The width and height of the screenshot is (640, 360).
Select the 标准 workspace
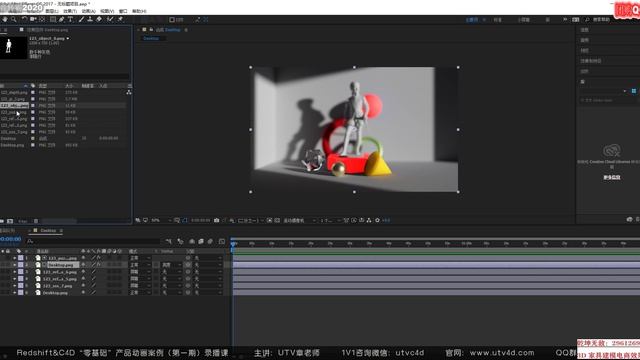point(498,20)
